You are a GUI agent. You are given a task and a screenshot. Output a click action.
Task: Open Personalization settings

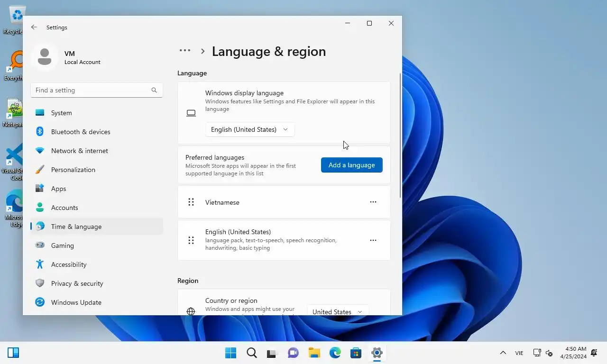pos(97,170)
